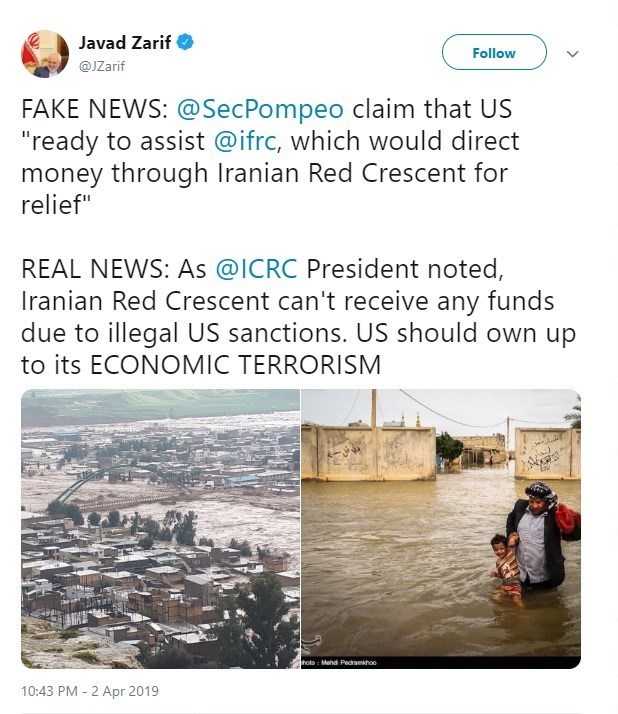Open the aerial flooded town photo
The image size is (618, 714).
coord(160,528)
